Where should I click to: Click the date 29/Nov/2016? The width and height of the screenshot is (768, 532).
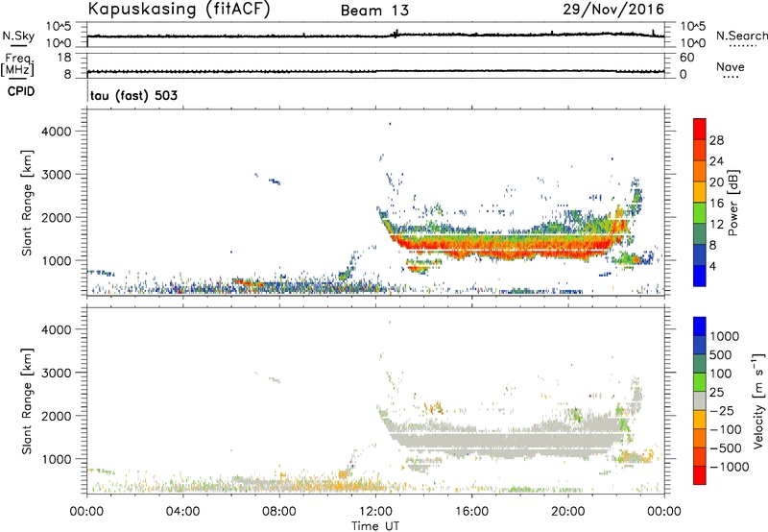pyautogui.click(x=613, y=9)
